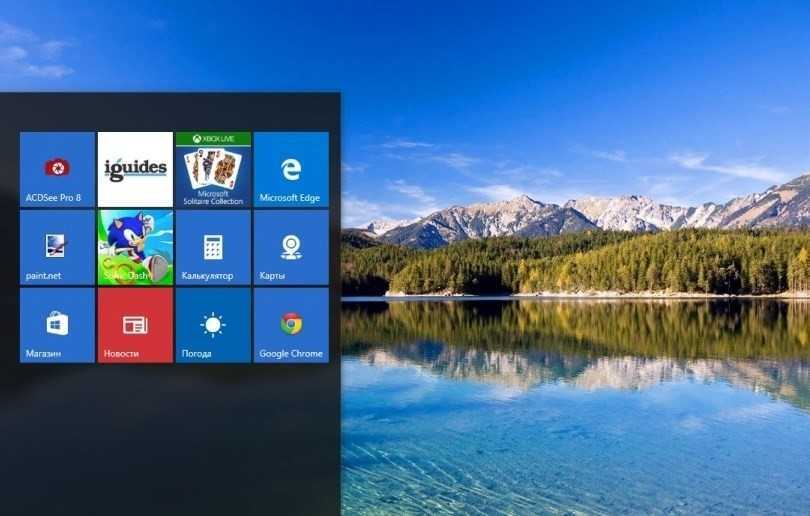Select the 'Google Chrome' text label

click(x=291, y=354)
